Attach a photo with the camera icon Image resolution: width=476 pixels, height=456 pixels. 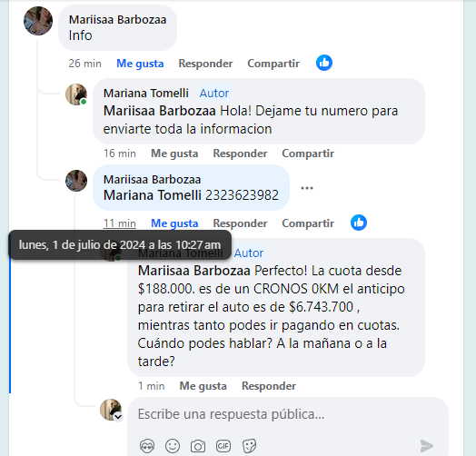[198, 446]
